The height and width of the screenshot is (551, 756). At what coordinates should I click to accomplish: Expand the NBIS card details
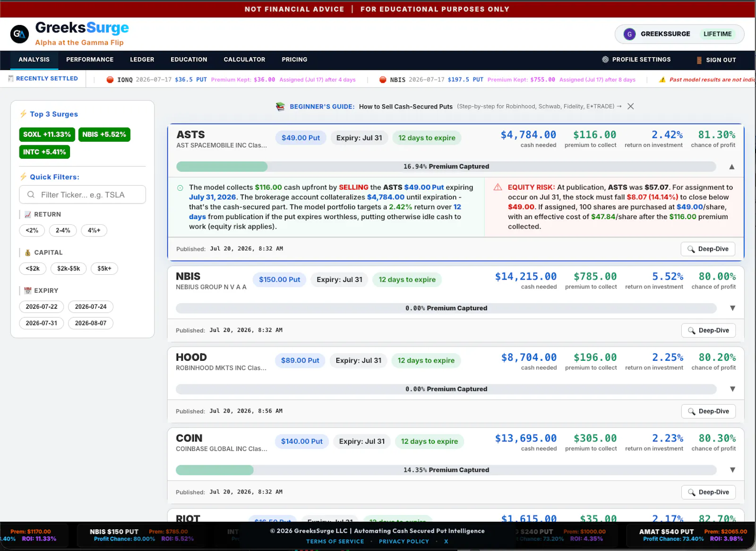tap(732, 308)
